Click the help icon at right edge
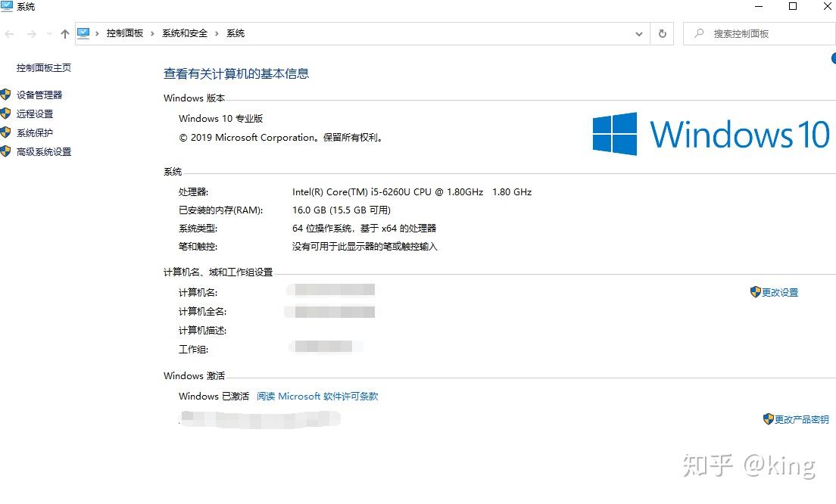836x504 pixels. [x=833, y=58]
